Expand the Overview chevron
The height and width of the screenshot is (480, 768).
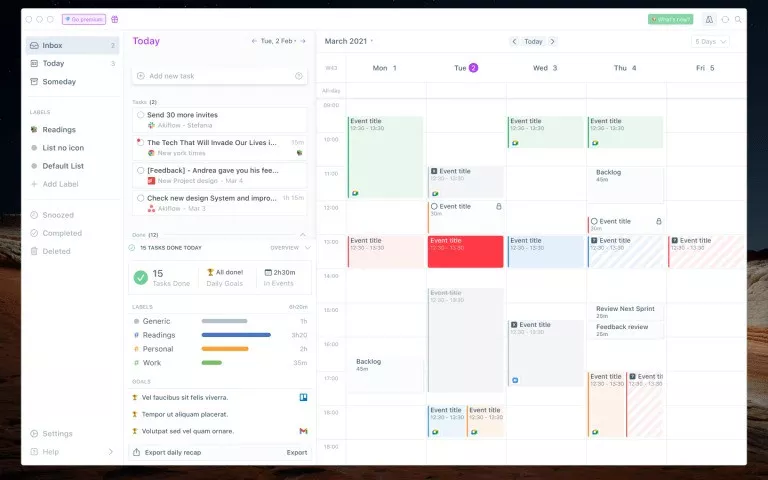click(308, 248)
